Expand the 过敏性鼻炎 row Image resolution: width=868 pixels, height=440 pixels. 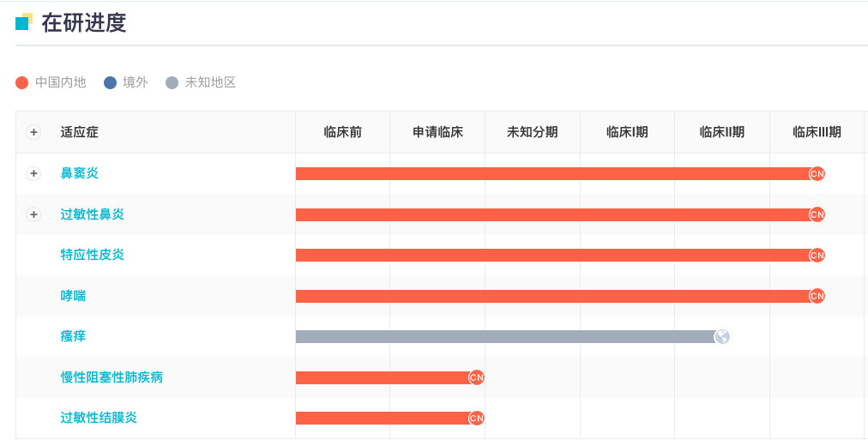[33, 214]
